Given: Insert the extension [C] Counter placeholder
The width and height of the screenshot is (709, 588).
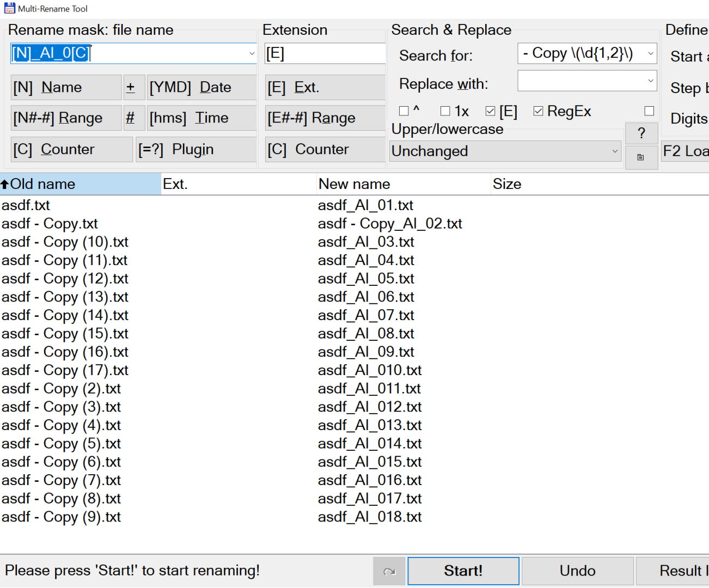Looking at the screenshot, I should tap(325, 150).
